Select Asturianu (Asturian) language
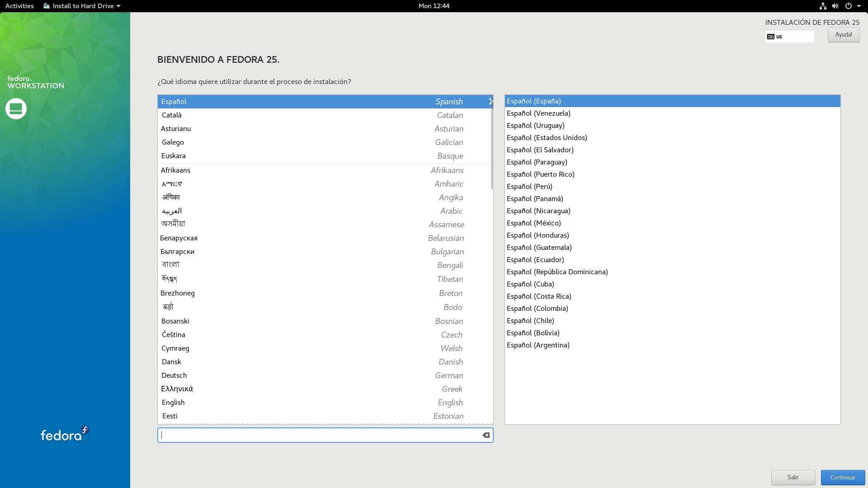This screenshot has height=488, width=868. [325, 129]
